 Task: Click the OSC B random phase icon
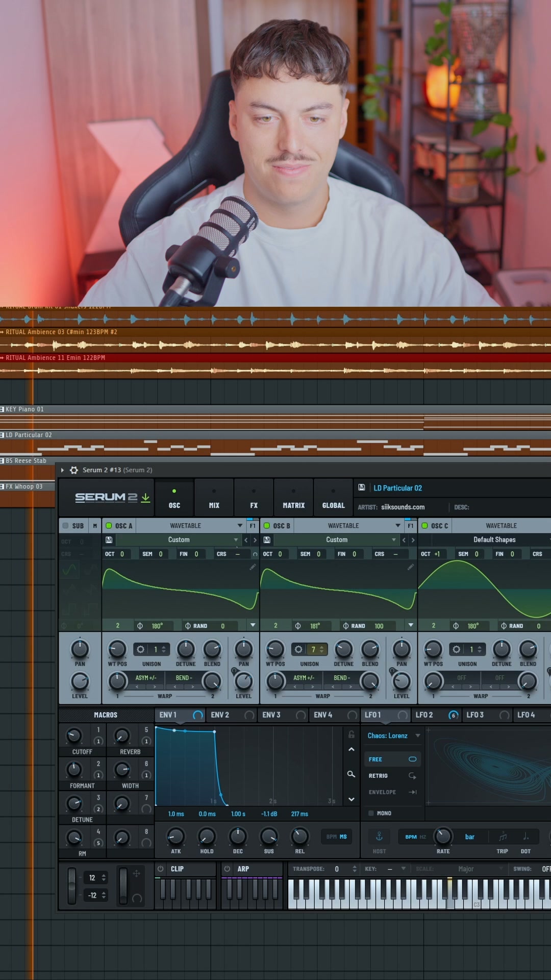[x=345, y=626]
